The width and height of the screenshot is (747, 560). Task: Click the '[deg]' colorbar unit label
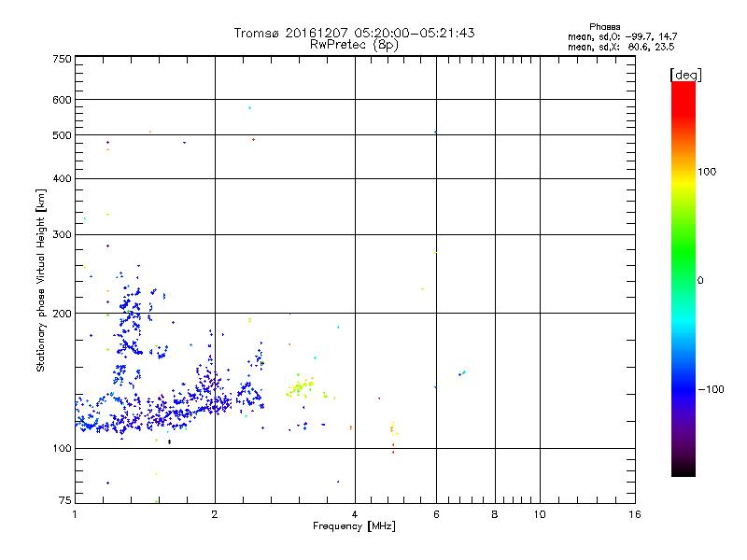(685, 75)
